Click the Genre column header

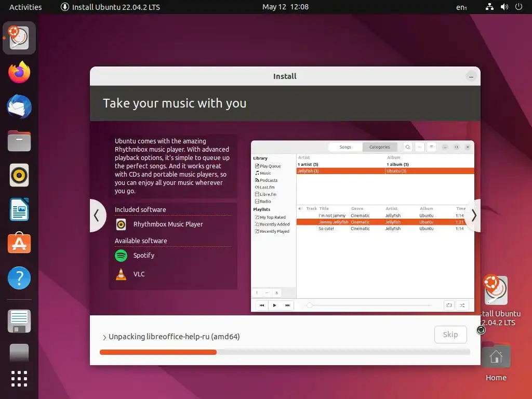357,209
